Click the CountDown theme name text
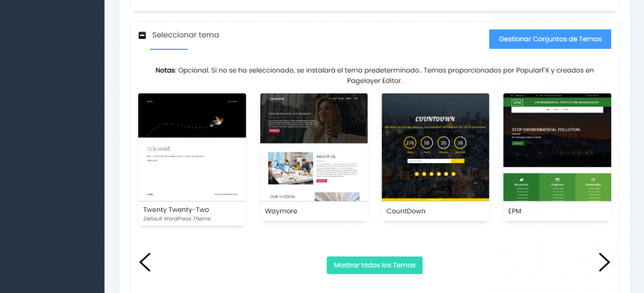Viewport: 644px width, 293px height. (x=406, y=211)
